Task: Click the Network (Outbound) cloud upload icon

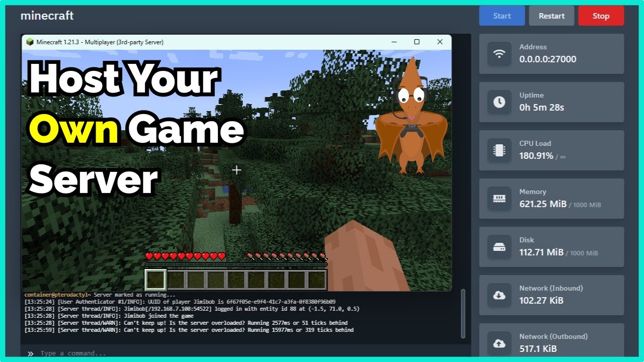Action: pos(499,343)
